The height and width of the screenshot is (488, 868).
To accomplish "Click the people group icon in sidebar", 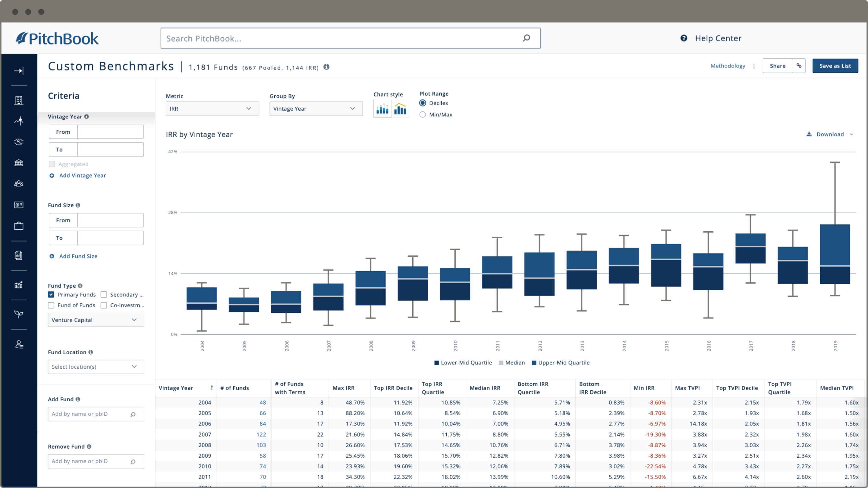I will pos(19,183).
